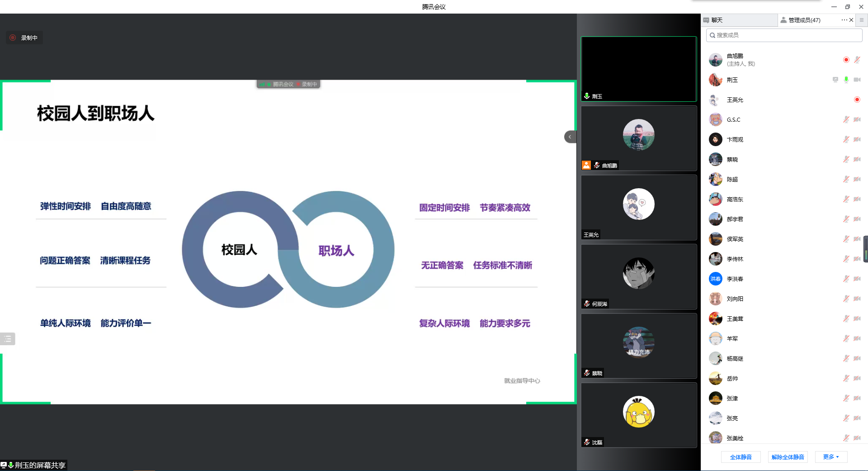
Task: Select the 管理成员(47) tab
Action: coord(804,20)
